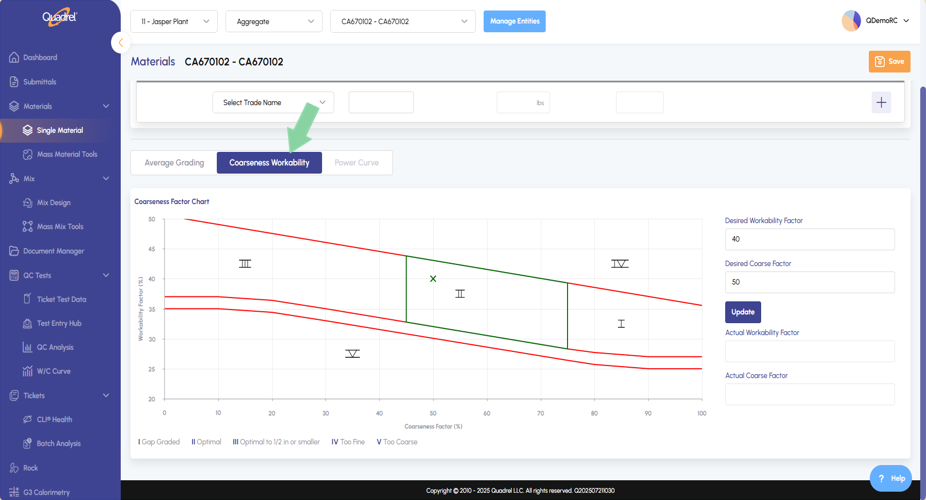Switch to the Power Curve tab
926x500 pixels.
click(x=357, y=162)
